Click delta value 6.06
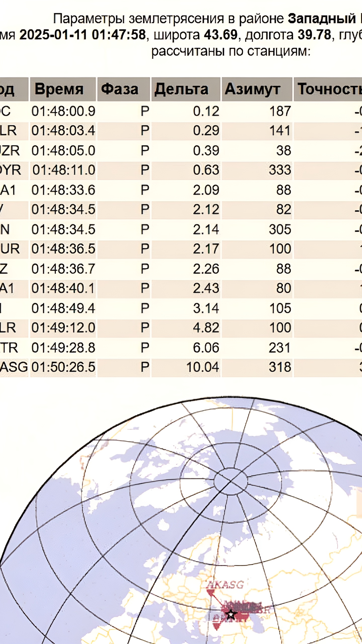The image size is (362, 644). pyautogui.click(x=206, y=348)
